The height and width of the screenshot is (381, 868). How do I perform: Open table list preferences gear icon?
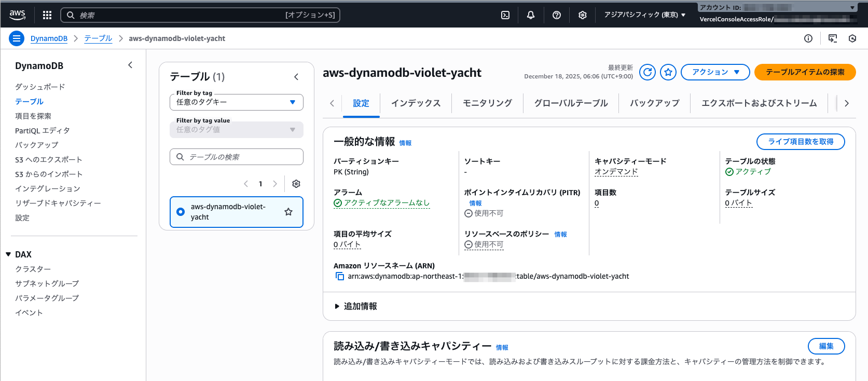pos(296,184)
